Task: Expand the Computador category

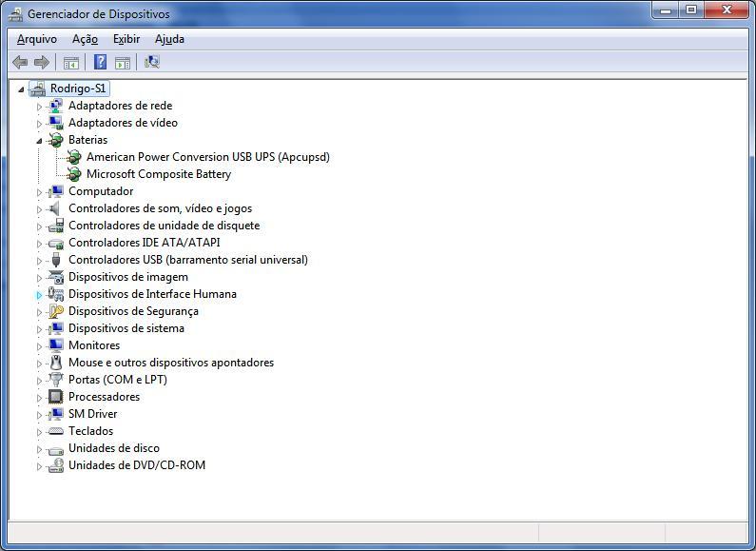Action: [x=39, y=191]
